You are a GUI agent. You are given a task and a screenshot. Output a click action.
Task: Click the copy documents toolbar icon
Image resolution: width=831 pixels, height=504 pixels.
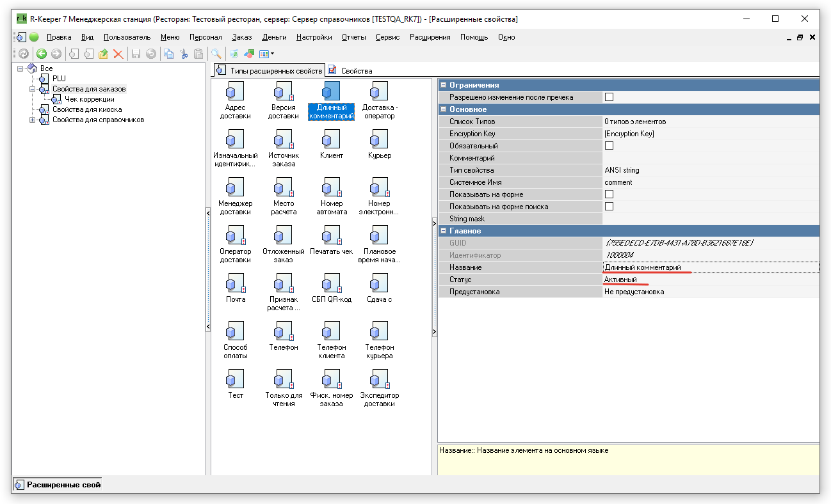pos(168,54)
